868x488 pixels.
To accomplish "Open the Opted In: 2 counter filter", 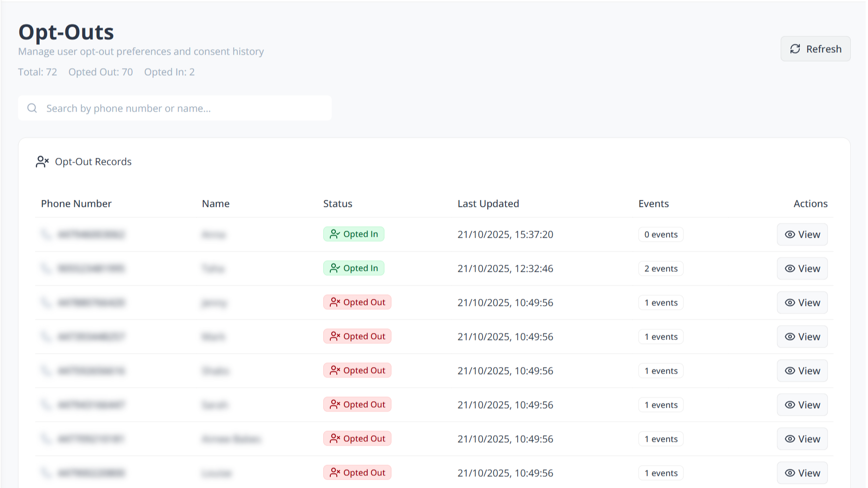I will 169,72.
